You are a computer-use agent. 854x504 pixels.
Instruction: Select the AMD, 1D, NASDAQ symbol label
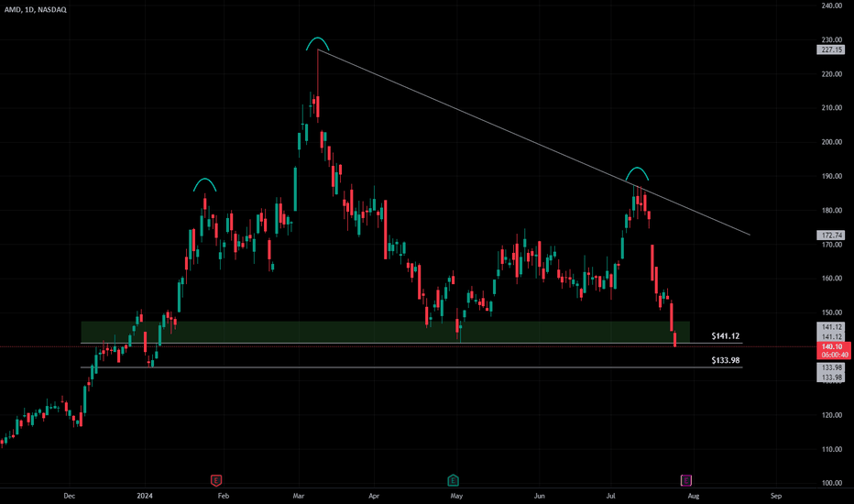[x=36, y=9]
